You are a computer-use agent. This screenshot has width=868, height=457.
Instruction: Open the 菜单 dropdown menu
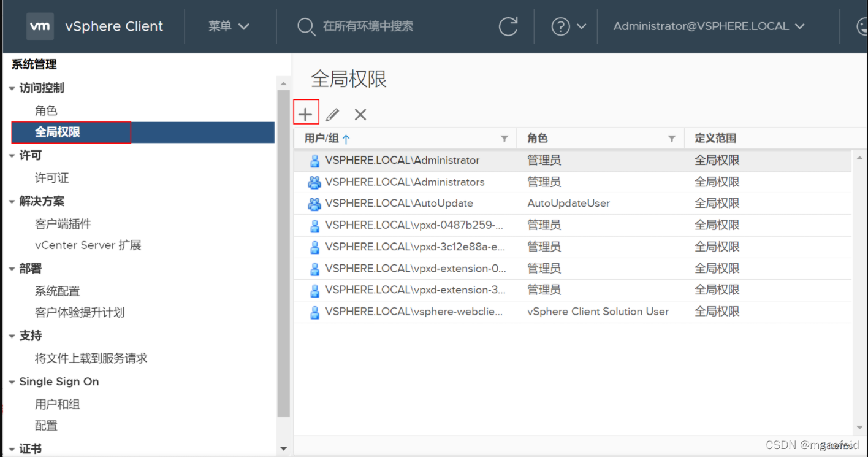[x=229, y=26]
